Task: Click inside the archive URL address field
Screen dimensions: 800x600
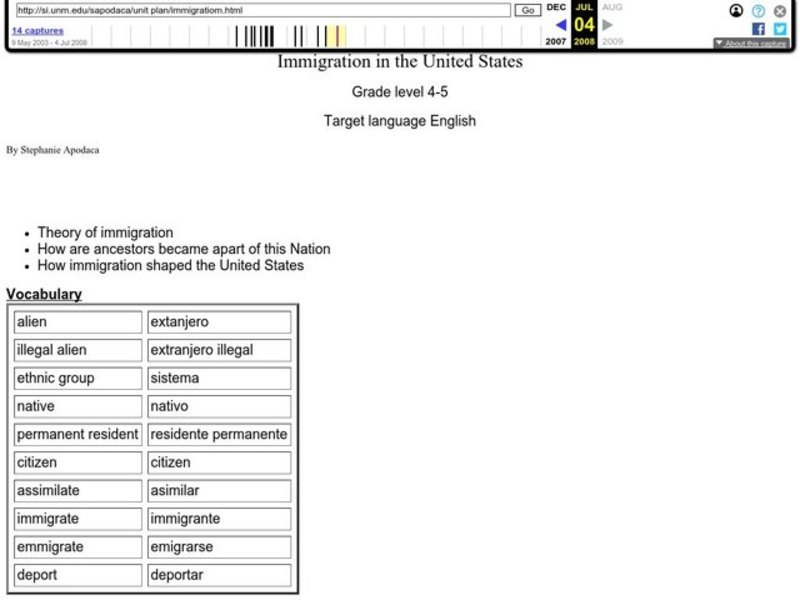Action: point(260,10)
